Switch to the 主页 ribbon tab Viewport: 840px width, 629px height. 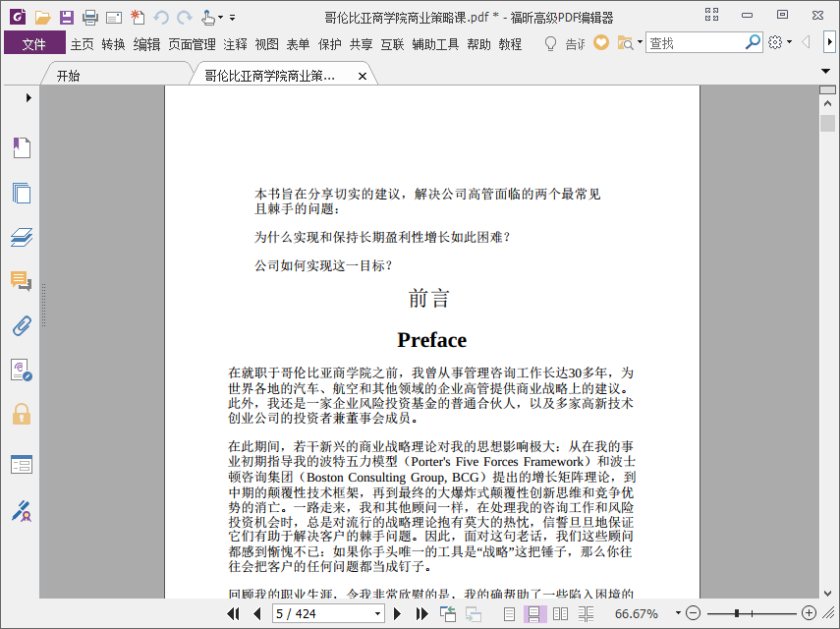point(82,44)
